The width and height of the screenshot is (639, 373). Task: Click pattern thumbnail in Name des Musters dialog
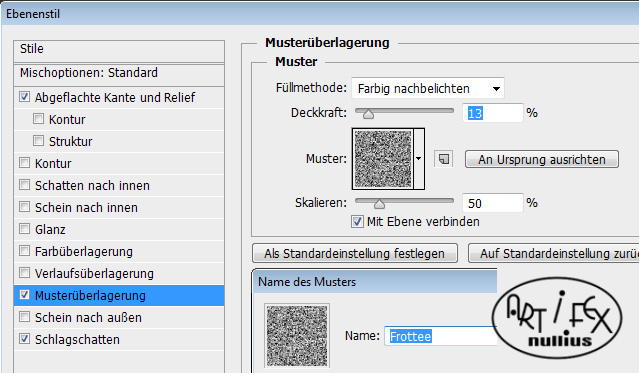pyautogui.click(x=297, y=336)
